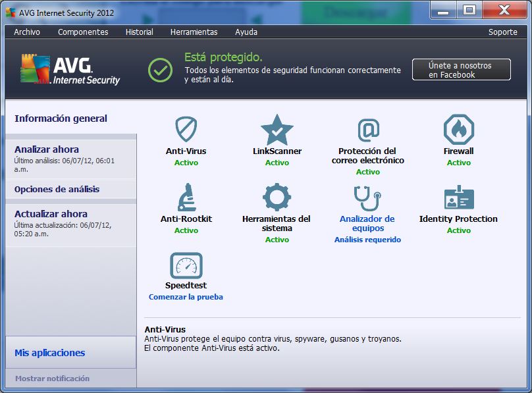
Task: Maximize the AVG window
Action: pos(469,11)
